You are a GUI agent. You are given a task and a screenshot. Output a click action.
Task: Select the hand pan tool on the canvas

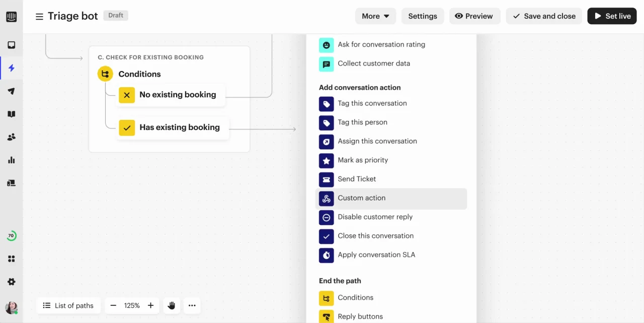click(x=172, y=305)
